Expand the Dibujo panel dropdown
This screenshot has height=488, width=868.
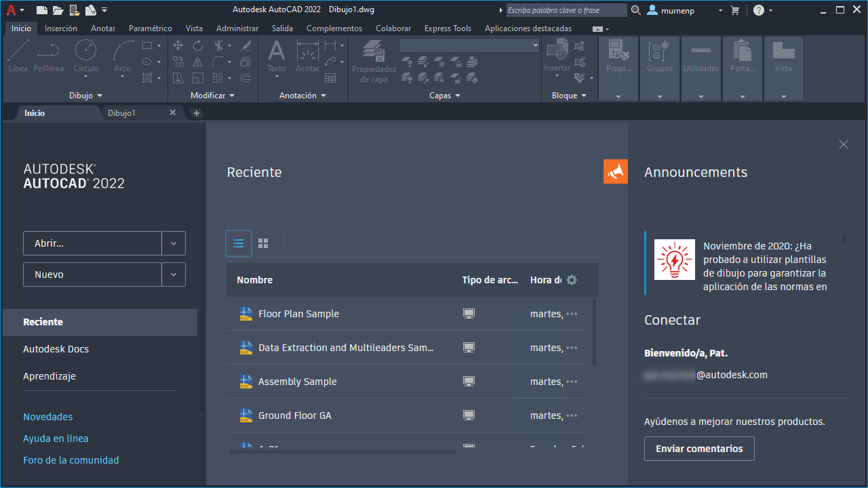85,96
